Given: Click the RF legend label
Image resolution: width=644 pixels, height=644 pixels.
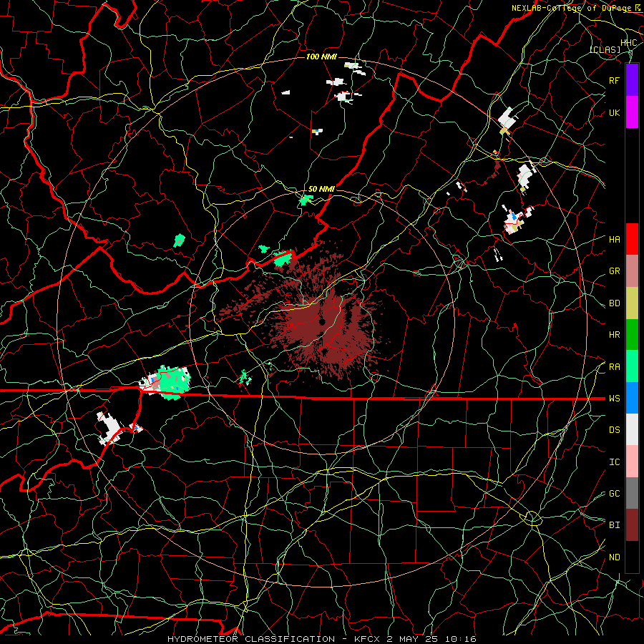Looking at the screenshot, I should point(614,80).
